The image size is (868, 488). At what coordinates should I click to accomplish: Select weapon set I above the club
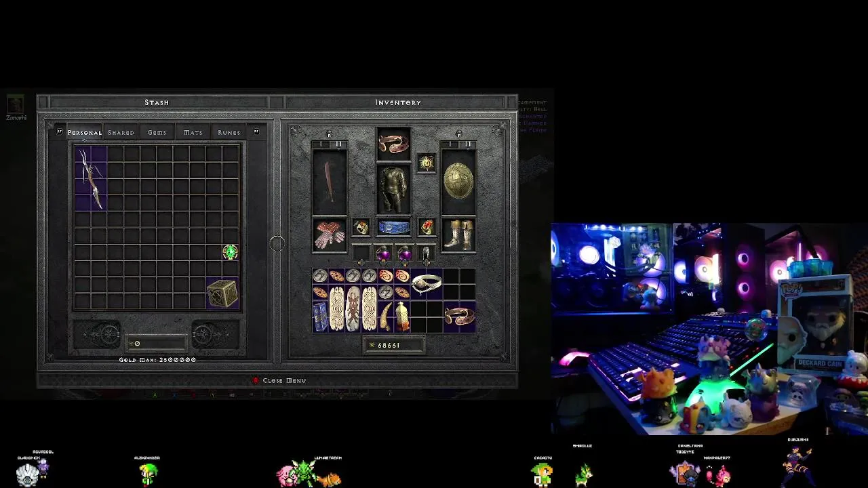coord(321,144)
